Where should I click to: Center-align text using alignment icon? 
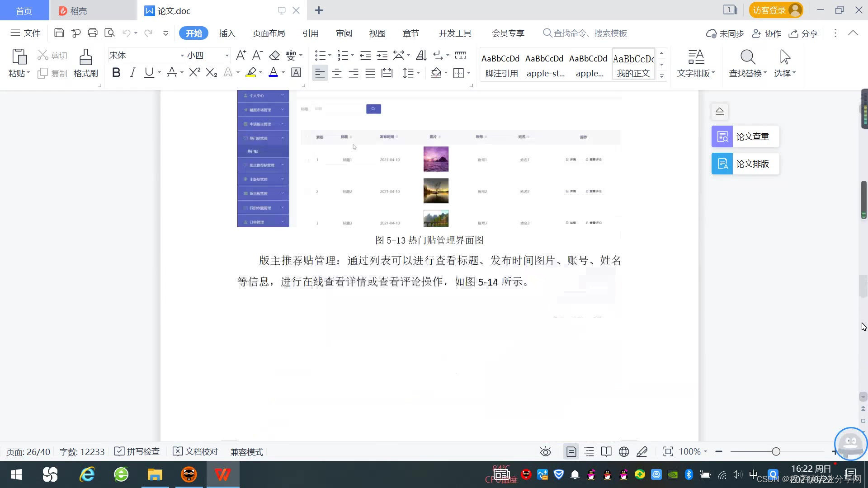tap(337, 73)
